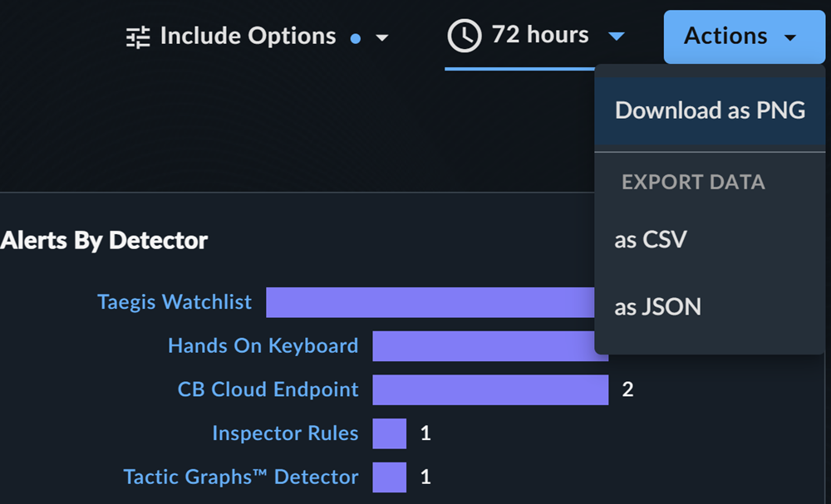
Task: Click the Include Options sliders icon
Action: click(x=138, y=37)
